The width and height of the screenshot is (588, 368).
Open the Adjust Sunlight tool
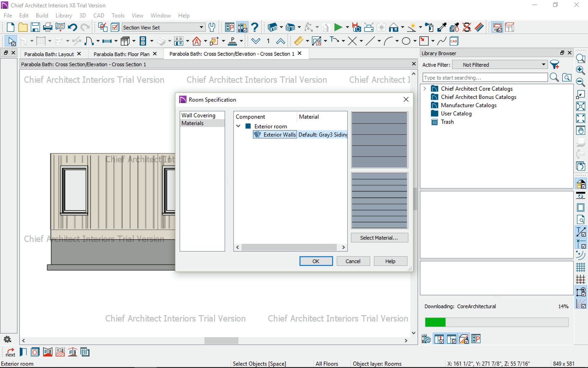(412, 27)
